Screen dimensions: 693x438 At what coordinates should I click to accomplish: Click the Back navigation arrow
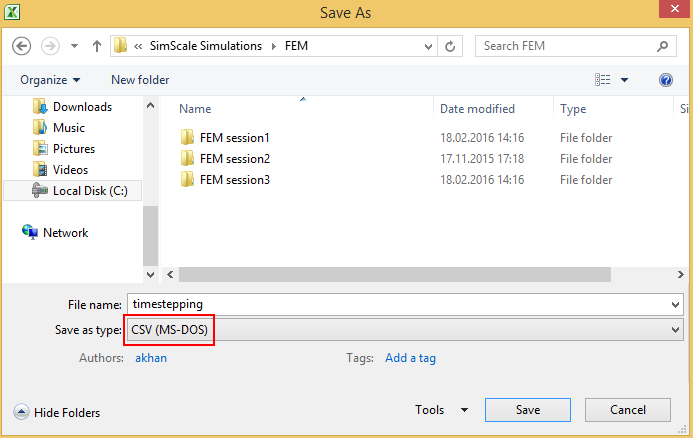coord(22,46)
